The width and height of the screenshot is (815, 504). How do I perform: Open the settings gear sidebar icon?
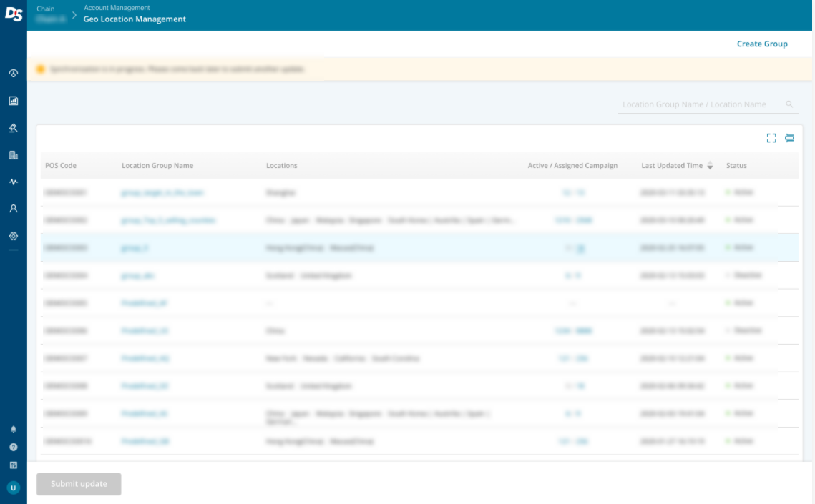pyautogui.click(x=14, y=236)
